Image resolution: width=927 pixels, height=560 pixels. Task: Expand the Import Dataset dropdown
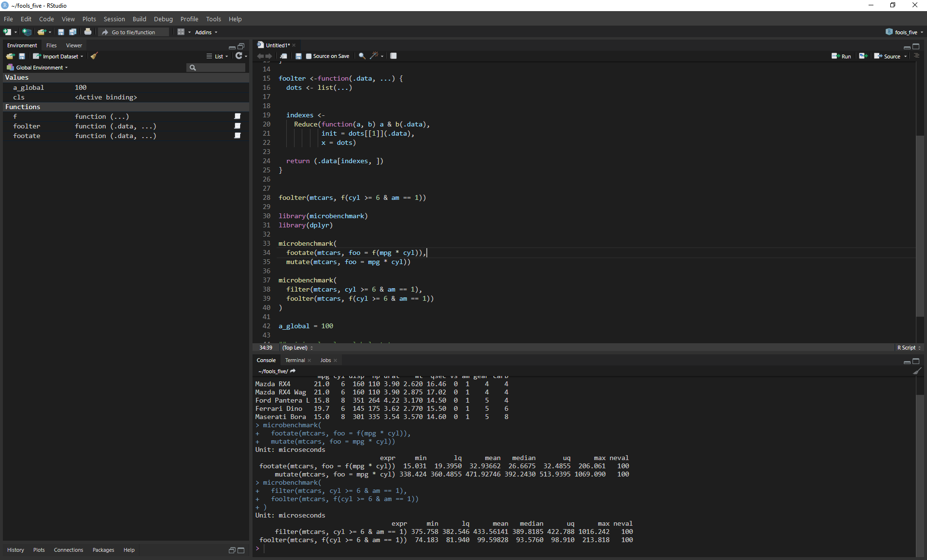[x=58, y=56]
